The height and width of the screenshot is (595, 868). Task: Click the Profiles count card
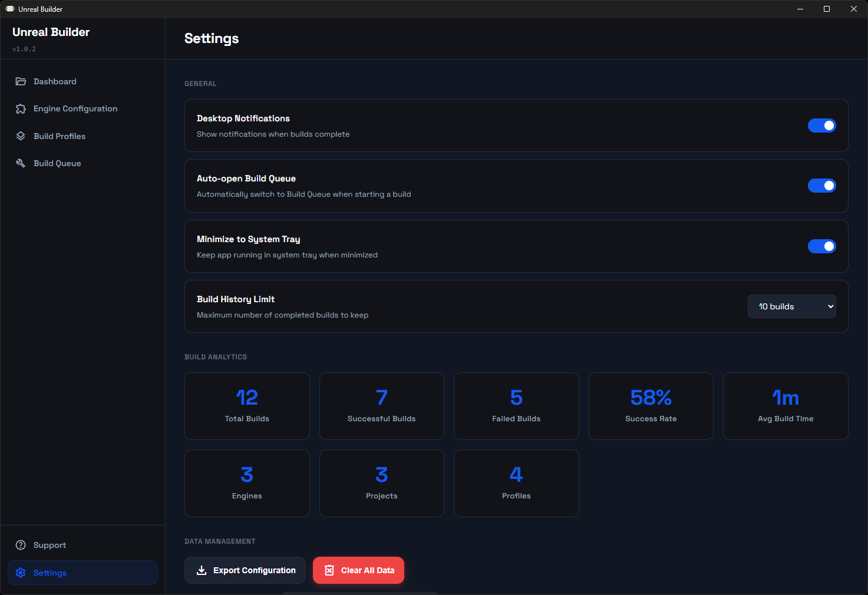coord(516,483)
